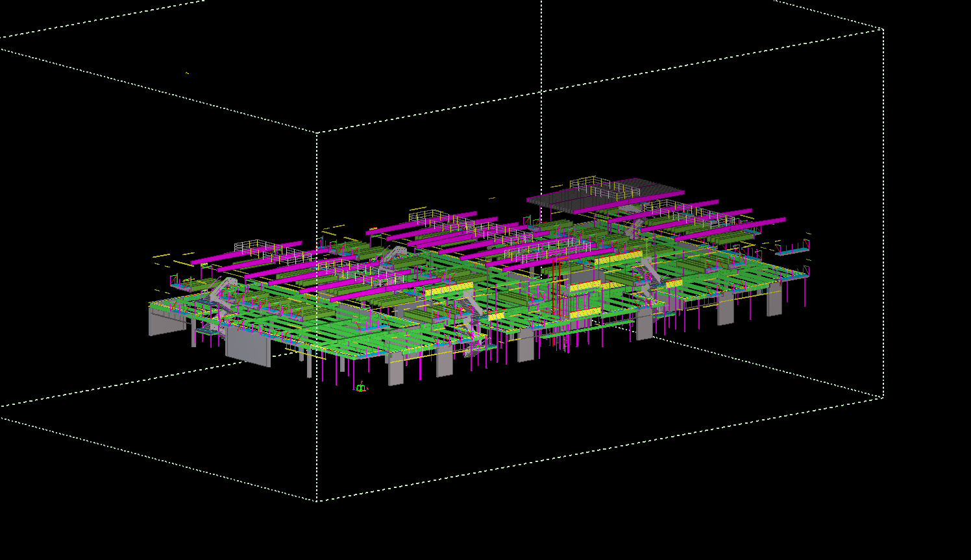Click the green coordinate axis symbol
971x560 pixels.
pyautogui.click(x=361, y=388)
